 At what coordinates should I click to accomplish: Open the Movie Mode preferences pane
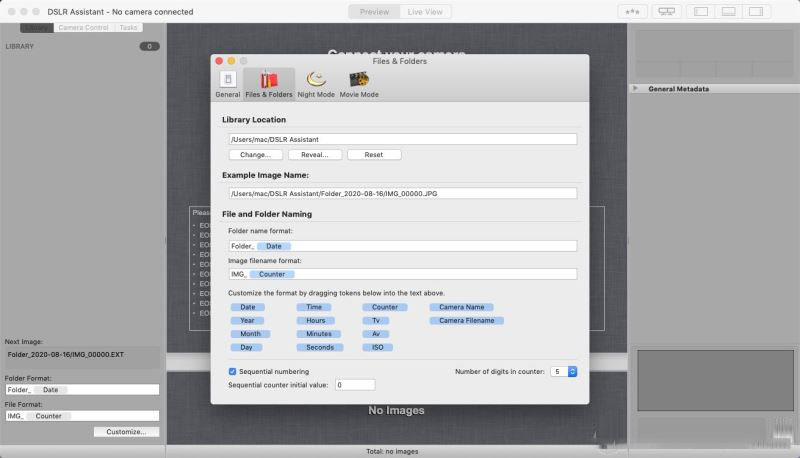[x=359, y=85]
